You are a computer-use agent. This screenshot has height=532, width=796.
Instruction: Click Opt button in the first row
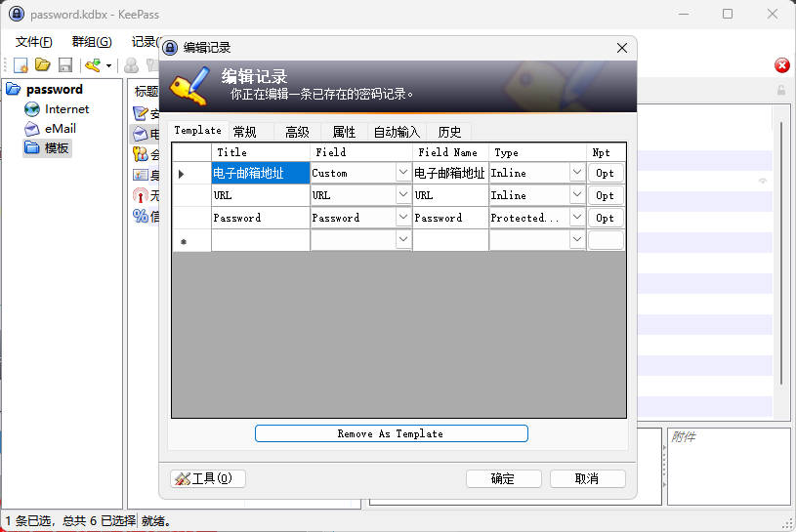[x=606, y=173]
